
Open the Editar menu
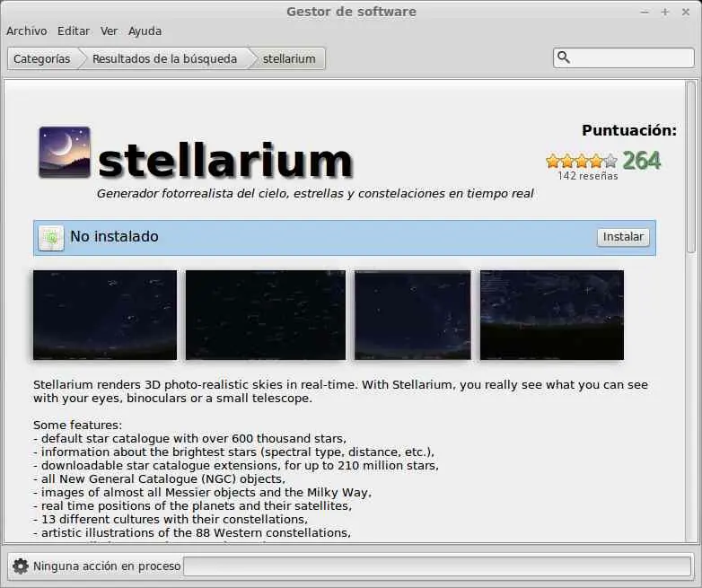74,31
